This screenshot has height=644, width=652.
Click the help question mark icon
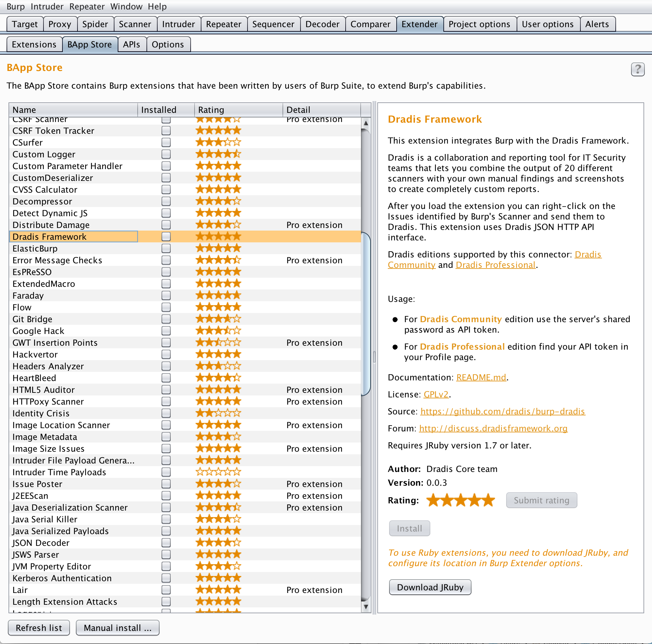[637, 69]
